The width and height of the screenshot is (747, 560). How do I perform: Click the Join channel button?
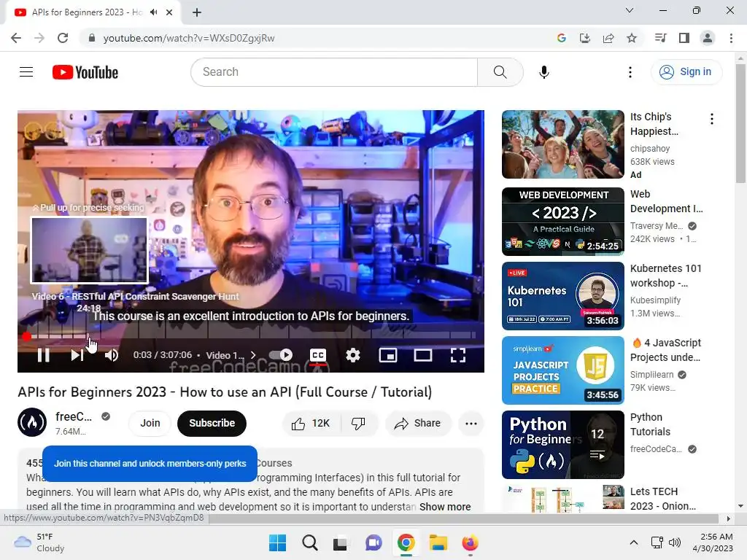pyautogui.click(x=150, y=423)
